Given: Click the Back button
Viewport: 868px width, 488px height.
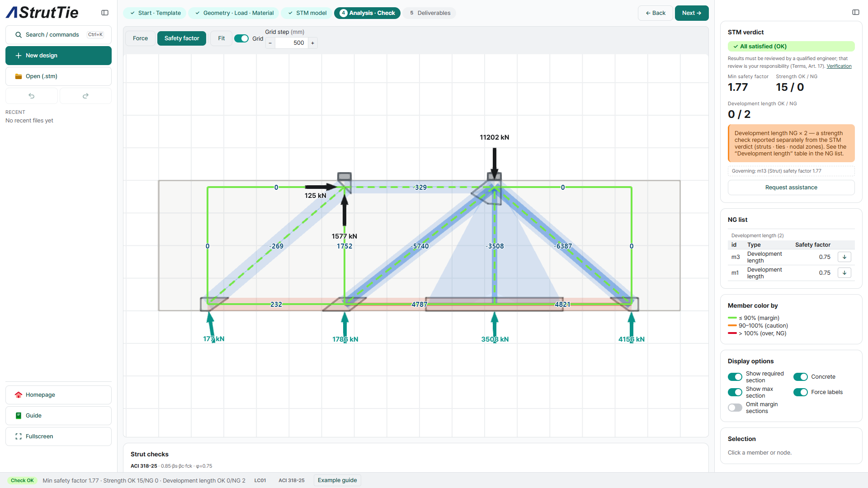Looking at the screenshot, I should (656, 13).
